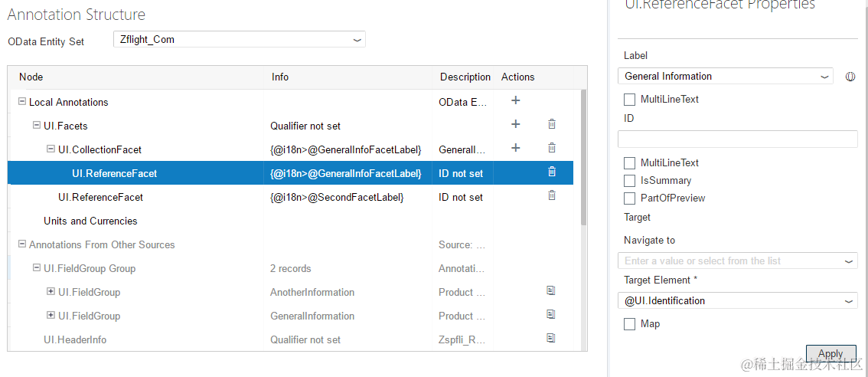
Task: Enable the Map checkbox
Action: coord(629,324)
